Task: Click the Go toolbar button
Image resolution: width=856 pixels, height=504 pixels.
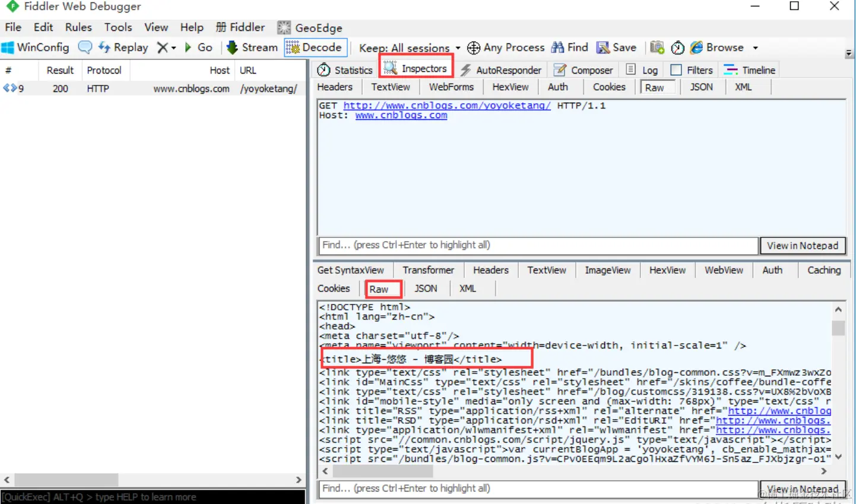Action: [199, 47]
